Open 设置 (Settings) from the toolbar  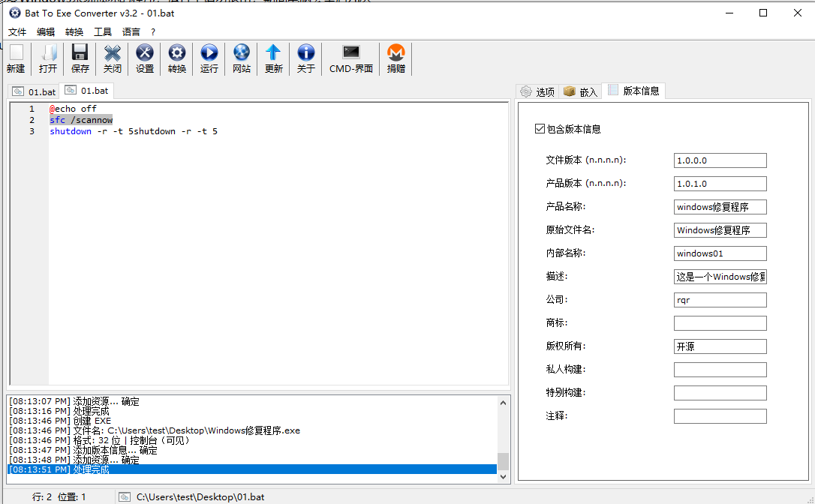tap(145, 58)
